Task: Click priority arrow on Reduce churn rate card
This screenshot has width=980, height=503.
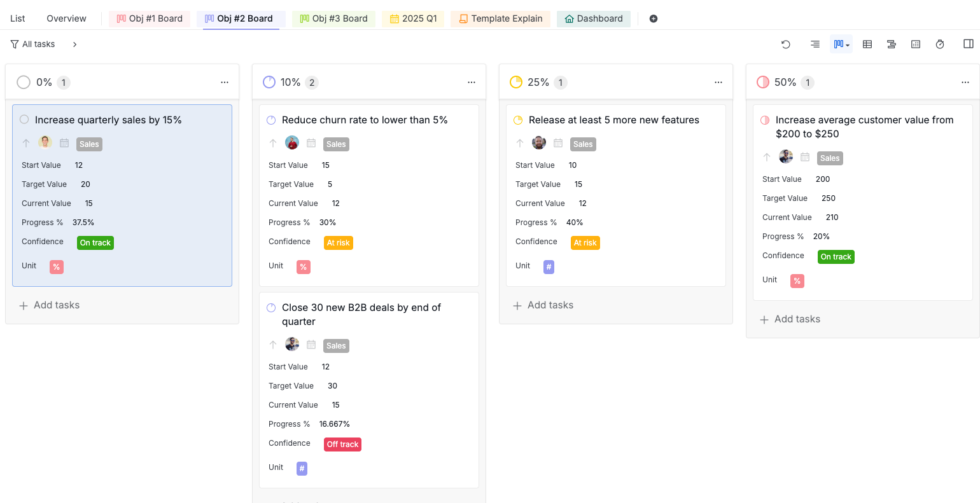Action: click(x=273, y=143)
